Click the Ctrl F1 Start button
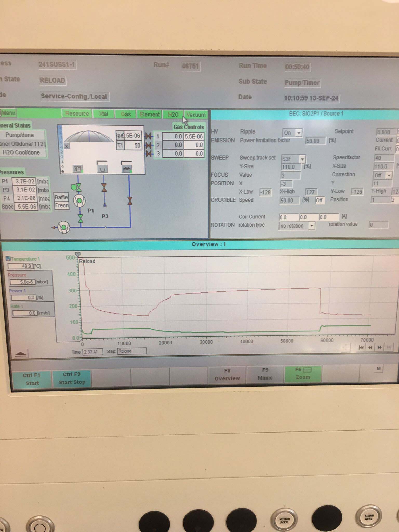This screenshot has width=399, height=532. (x=32, y=379)
